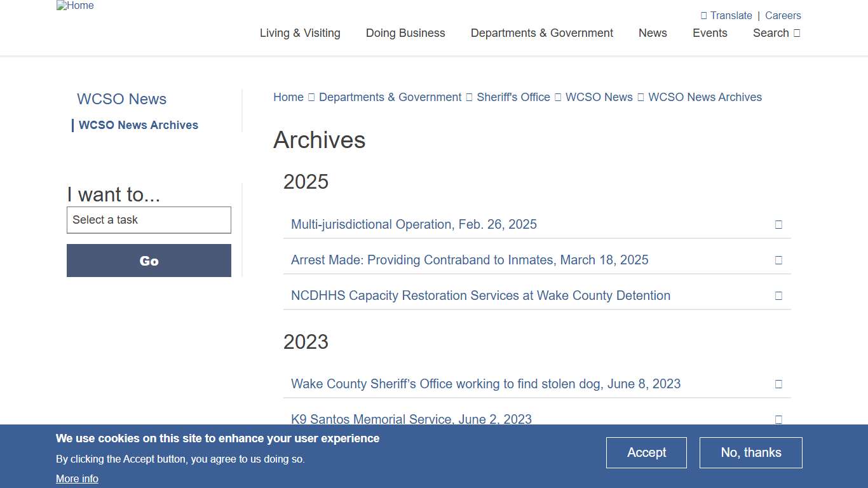Open the Select a task dropdown
Viewport: 868px width, 488px height.
[149, 220]
